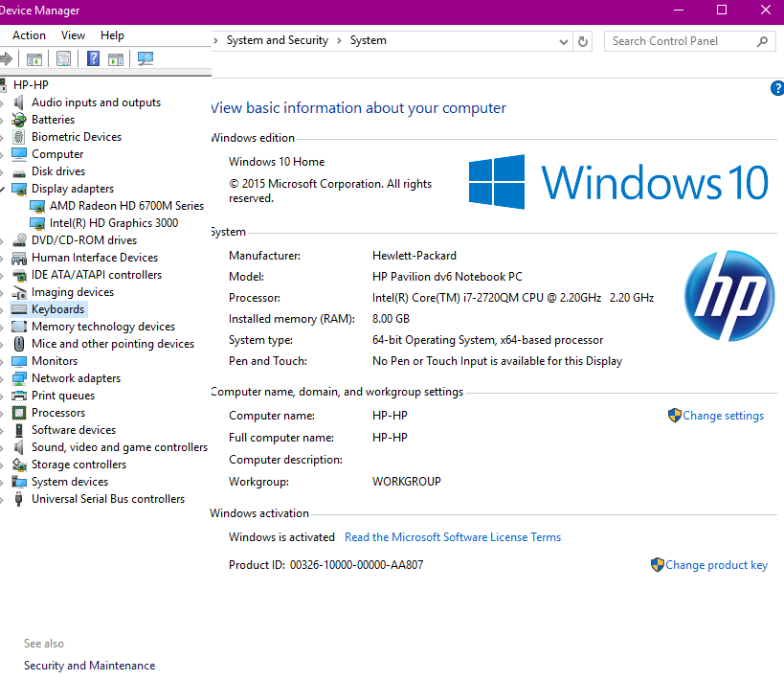The width and height of the screenshot is (784, 680).
Task: Click the Network adapters icon
Action: click(x=19, y=378)
